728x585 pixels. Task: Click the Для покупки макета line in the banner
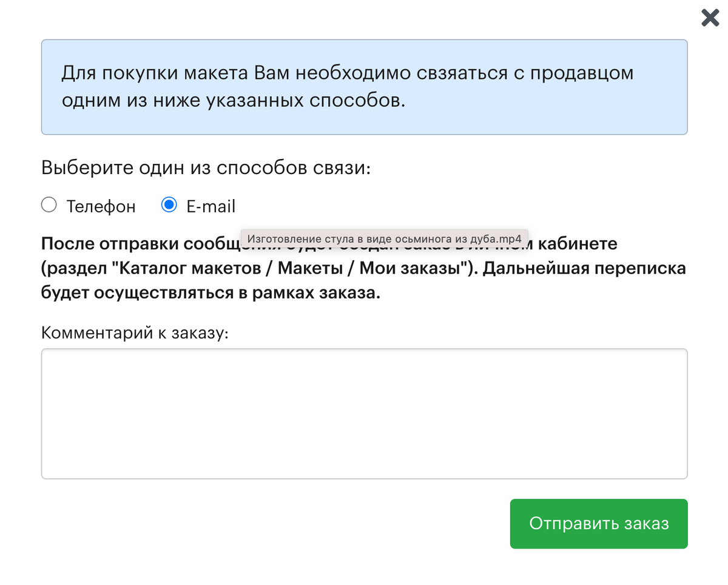[x=347, y=73]
